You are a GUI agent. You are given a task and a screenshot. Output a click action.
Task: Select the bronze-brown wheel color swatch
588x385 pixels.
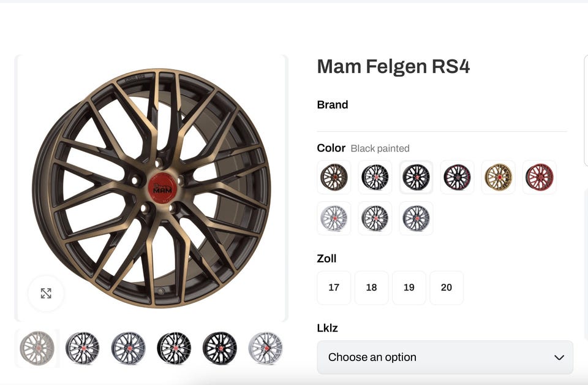[334, 177]
